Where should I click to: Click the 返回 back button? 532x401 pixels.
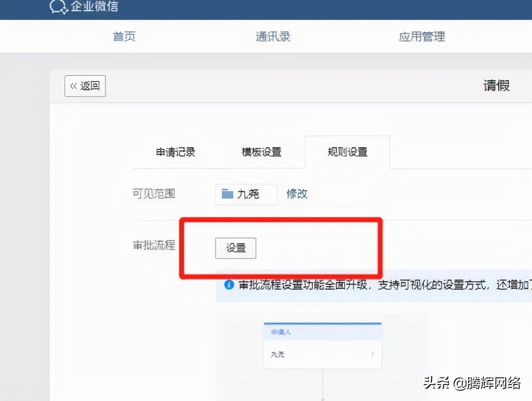point(85,85)
